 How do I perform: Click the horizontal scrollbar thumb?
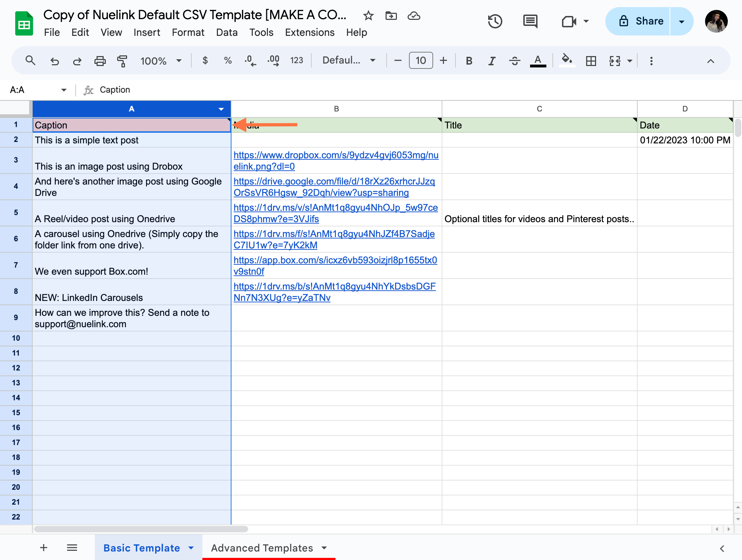(141, 529)
